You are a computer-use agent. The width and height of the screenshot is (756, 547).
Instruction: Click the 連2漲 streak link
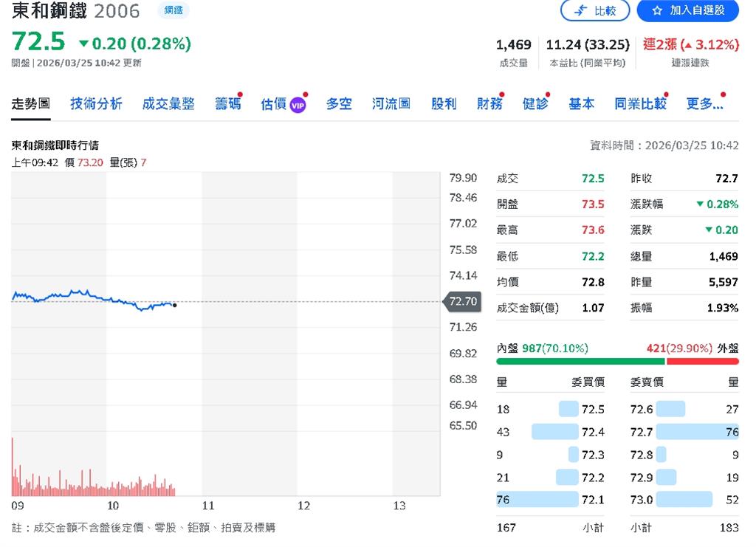(661, 45)
